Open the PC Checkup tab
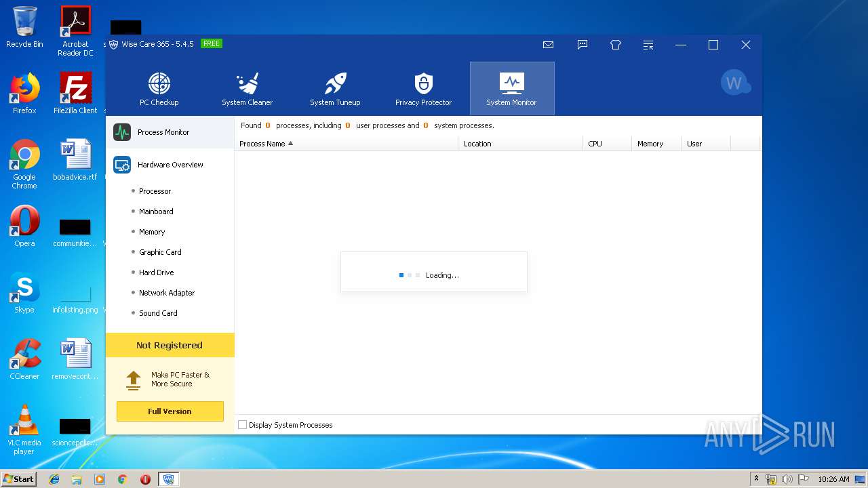Screen dimensions: 868x488 (x=159, y=89)
